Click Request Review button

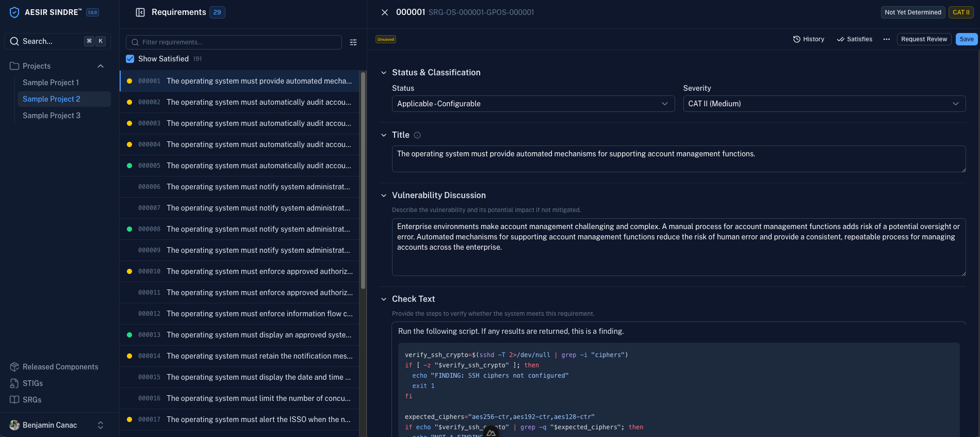click(924, 39)
